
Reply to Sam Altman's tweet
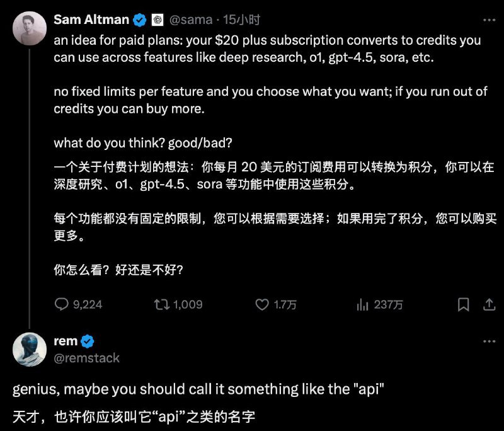(62, 304)
